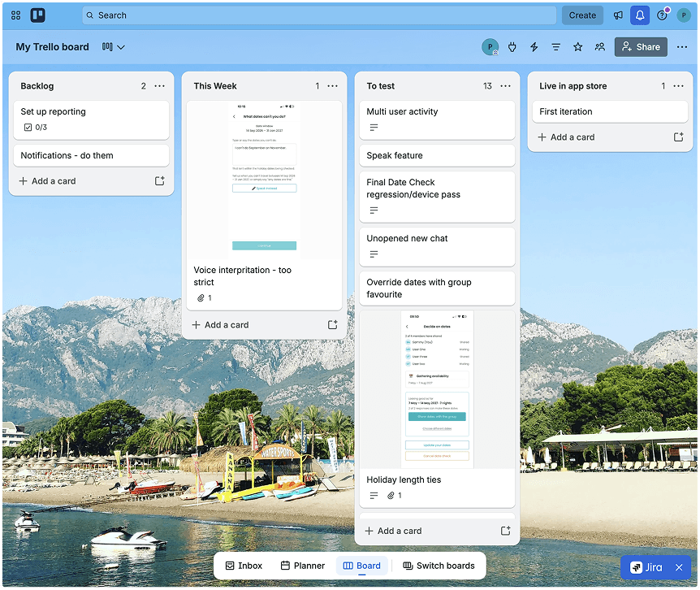Open the First iteration card
Image resolution: width=700 pixels, height=590 pixels.
point(610,111)
